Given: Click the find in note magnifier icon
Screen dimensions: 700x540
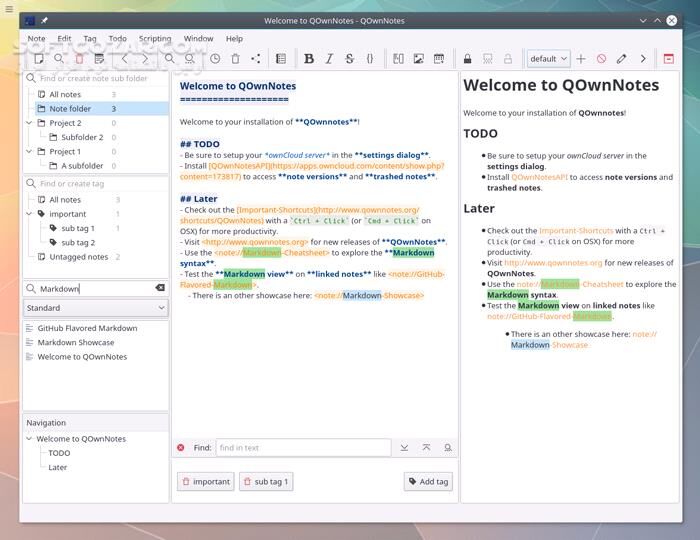Looking at the screenshot, I should (x=170, y=58).
